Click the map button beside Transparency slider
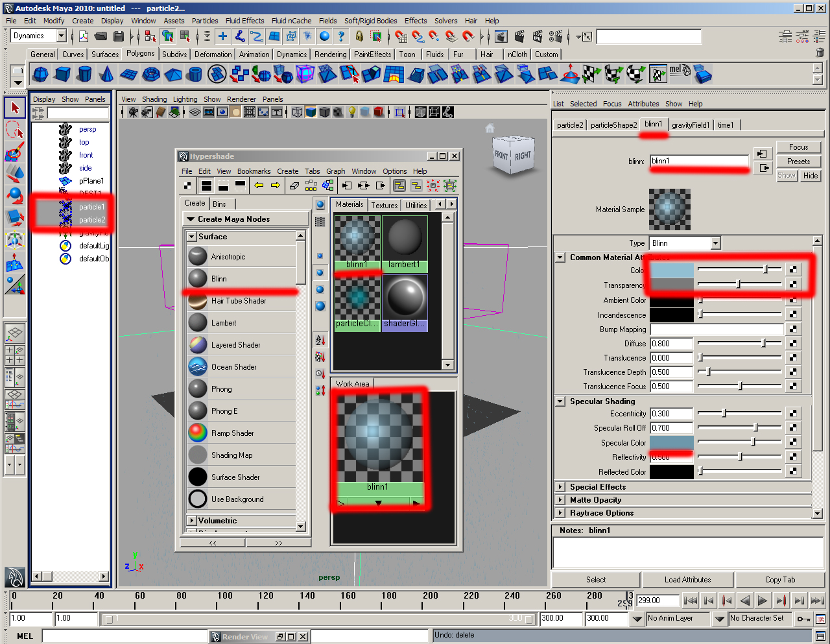Viewport: 830px width, 644px height. tap(793, 284)
